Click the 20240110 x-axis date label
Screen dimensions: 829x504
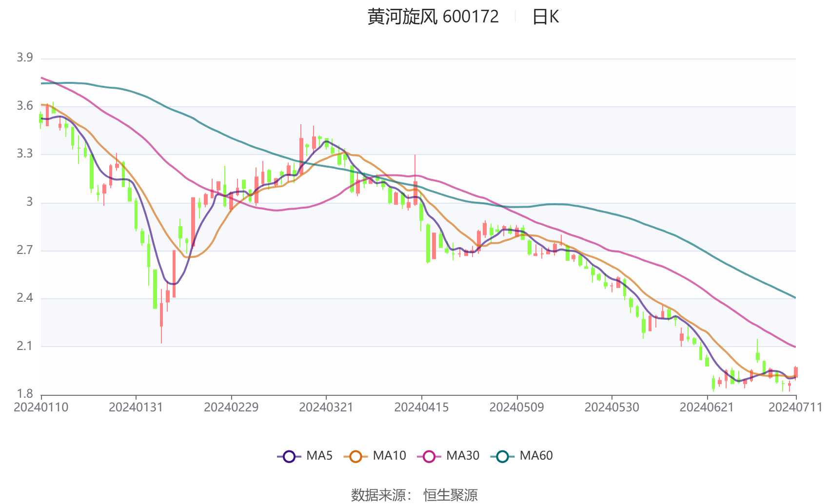tap(41, 407)
